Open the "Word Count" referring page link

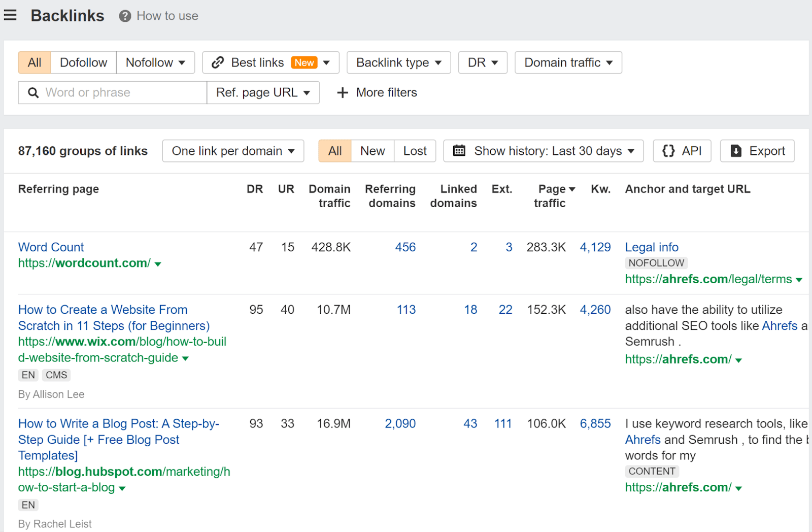click(x=51, y=247)
